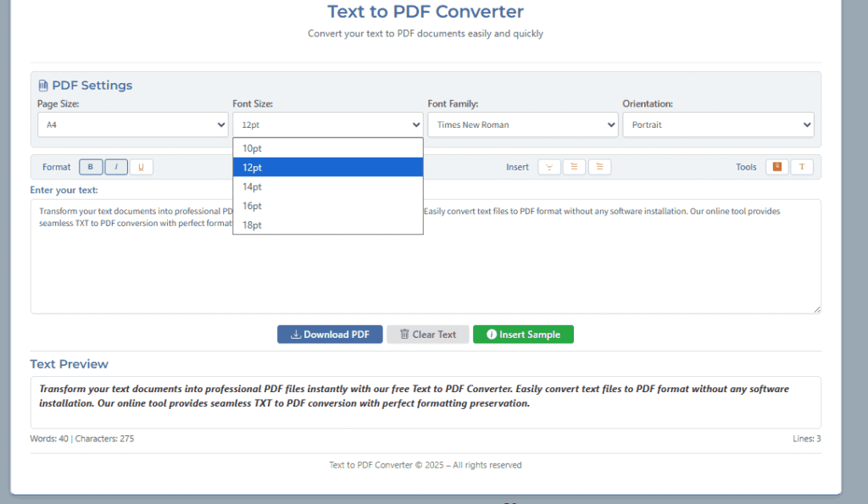The width and height of the screenshot is (868, 504).
Task: Open the Font Family selector
Action: [522, 124]
